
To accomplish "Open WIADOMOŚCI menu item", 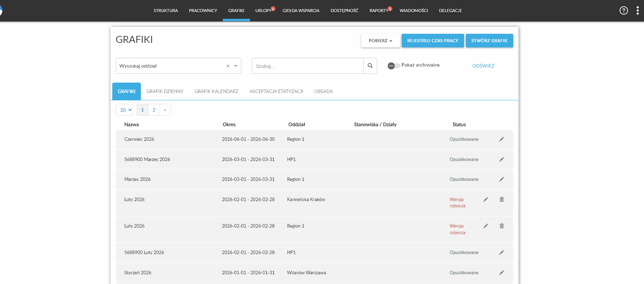I will tap(414, 11).
